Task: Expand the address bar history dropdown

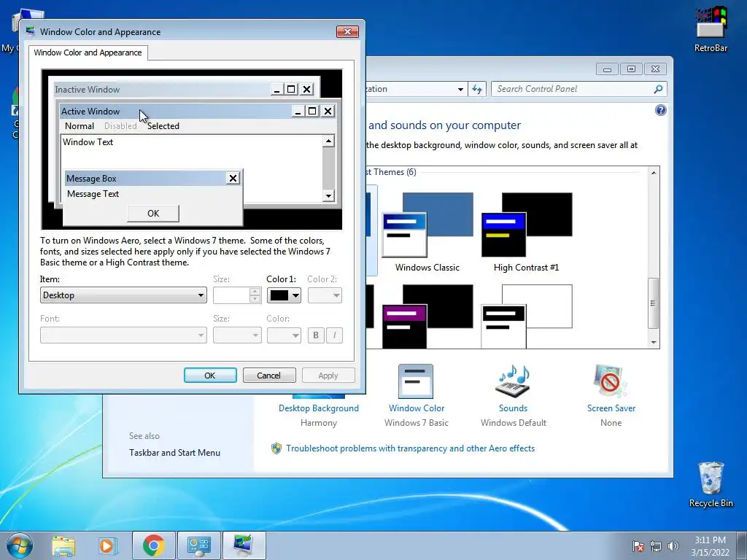Action: pyautogui.click(x=460, y=89)
